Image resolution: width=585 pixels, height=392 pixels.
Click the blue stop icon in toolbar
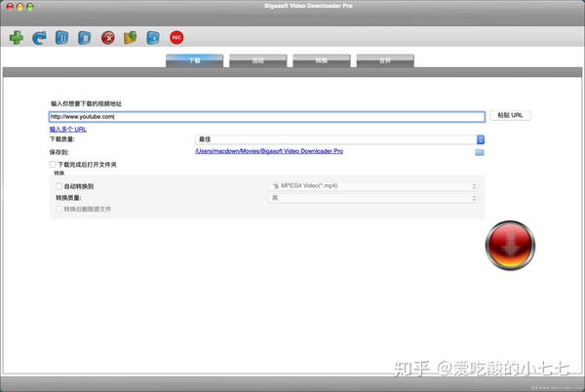(85, 38)
